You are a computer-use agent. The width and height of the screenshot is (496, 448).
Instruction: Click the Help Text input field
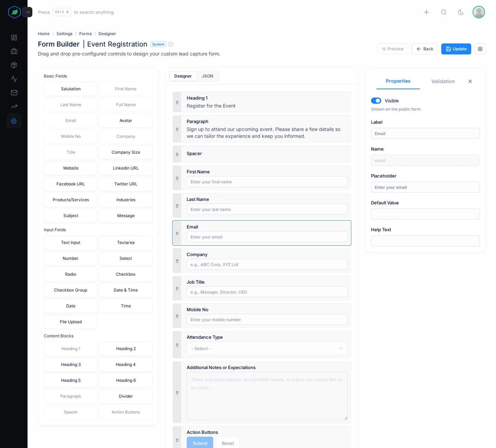[x=425, y=241]
